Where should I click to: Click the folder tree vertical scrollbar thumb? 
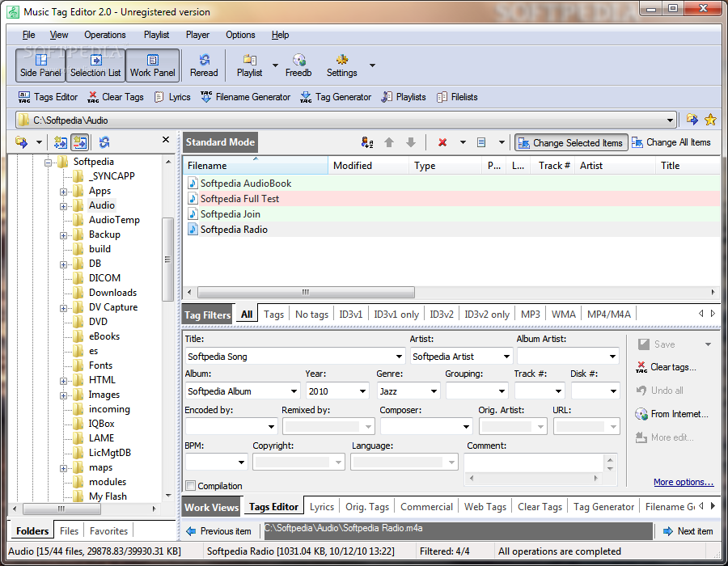(x=167, y=260)
